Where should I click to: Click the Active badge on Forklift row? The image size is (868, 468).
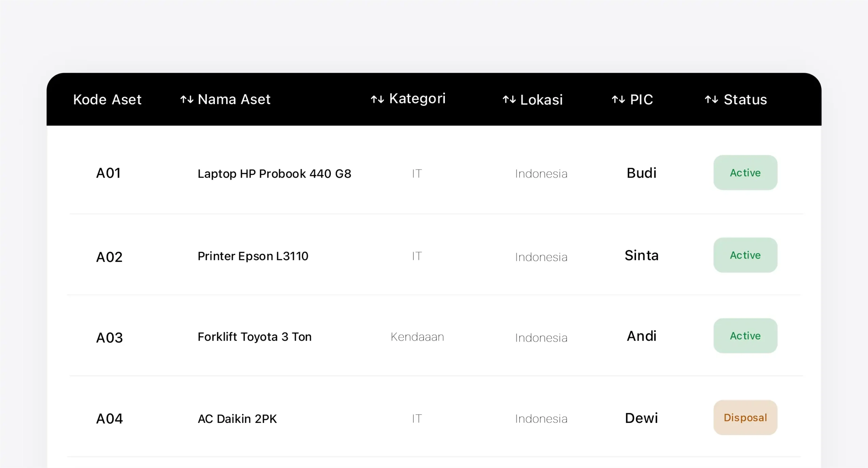tap(745, 336)
